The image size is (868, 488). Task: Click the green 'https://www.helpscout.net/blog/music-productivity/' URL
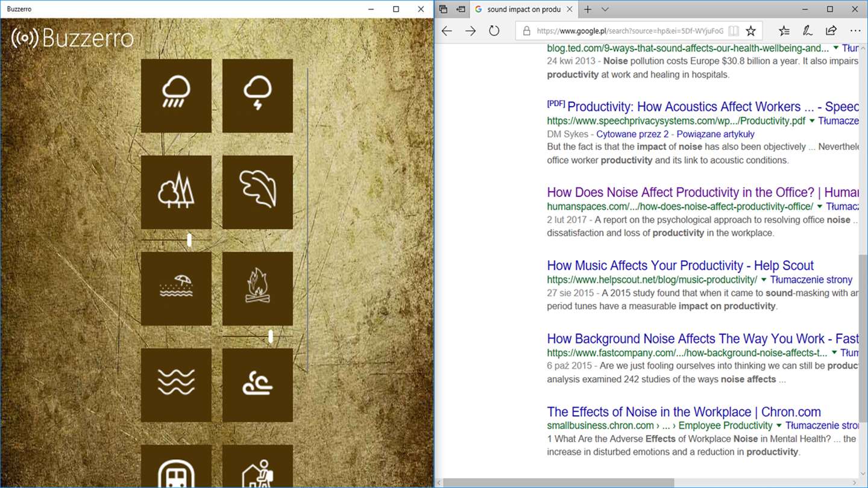coord(652,280)
